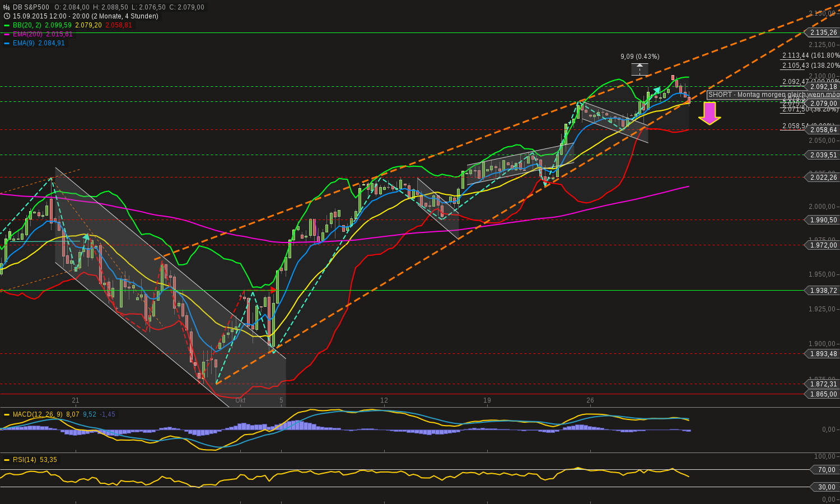Click the 1.872,31 price level tag

tap(823, 384)
